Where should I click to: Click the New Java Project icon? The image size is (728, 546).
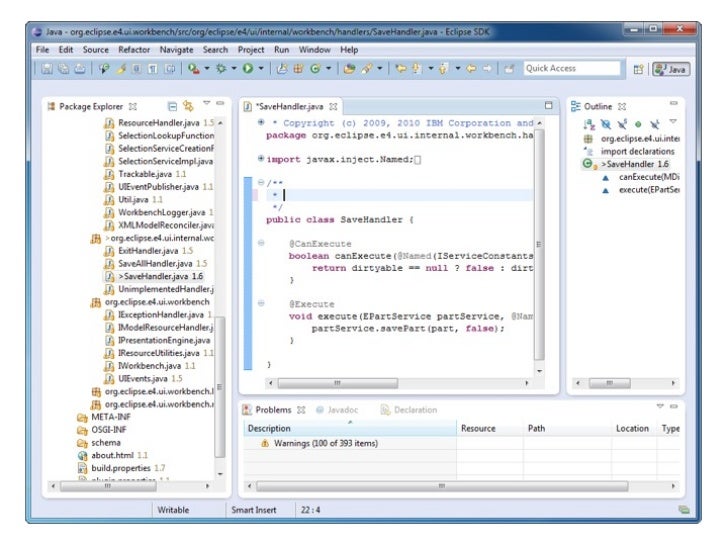click(281, 69)
